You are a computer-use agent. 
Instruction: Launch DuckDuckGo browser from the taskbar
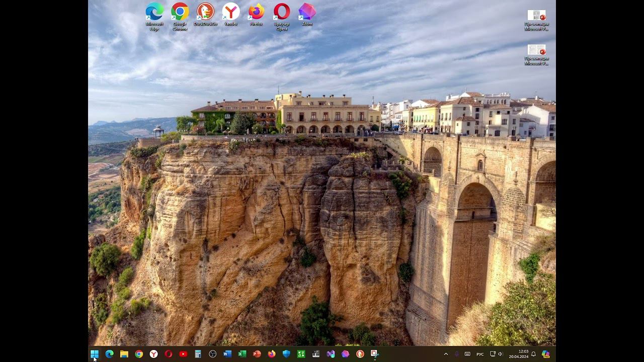(360, 354)
